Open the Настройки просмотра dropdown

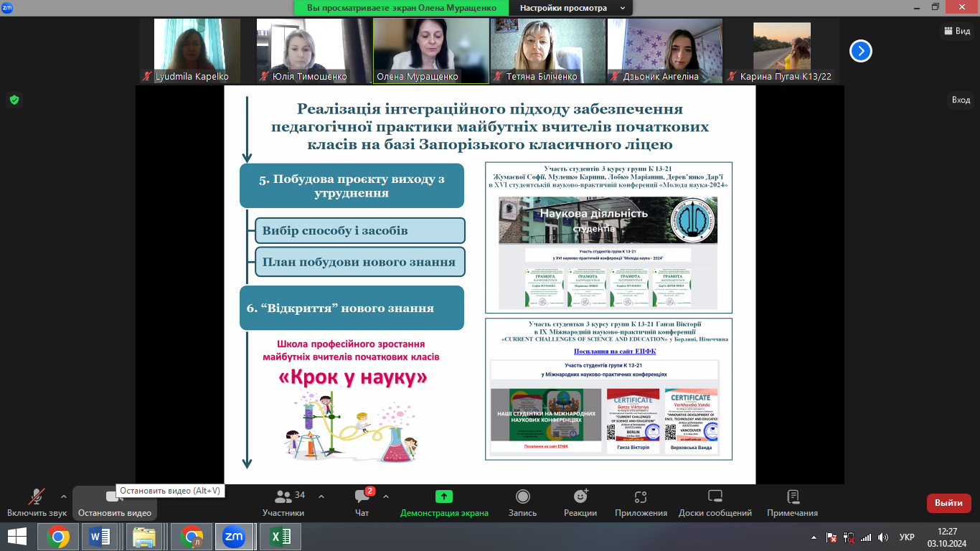tap(570, 8)
